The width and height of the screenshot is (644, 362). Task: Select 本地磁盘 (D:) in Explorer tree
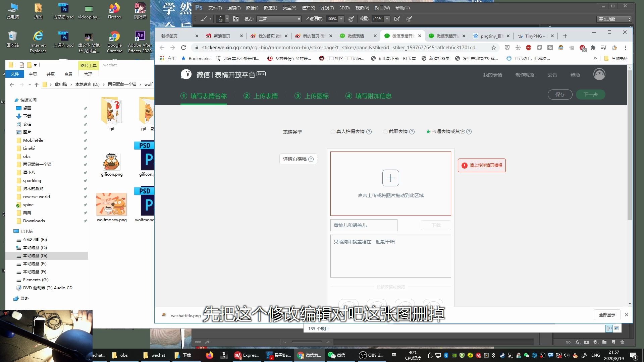tap(35, 256)
